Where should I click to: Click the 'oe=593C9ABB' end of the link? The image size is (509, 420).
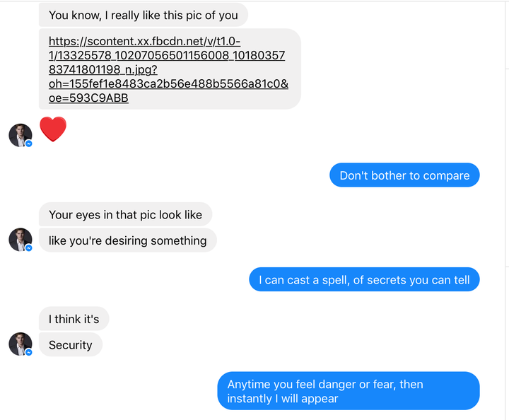[x=88, y=98]
